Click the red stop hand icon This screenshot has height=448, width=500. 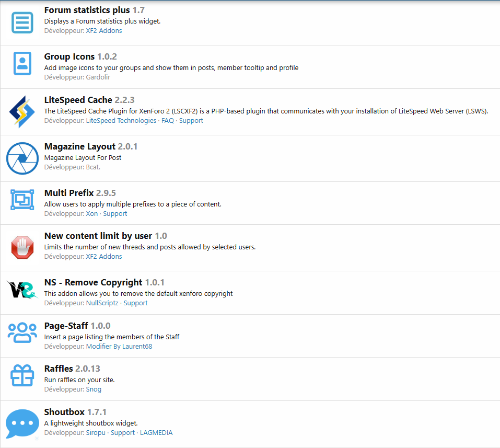tap(22, 247)
